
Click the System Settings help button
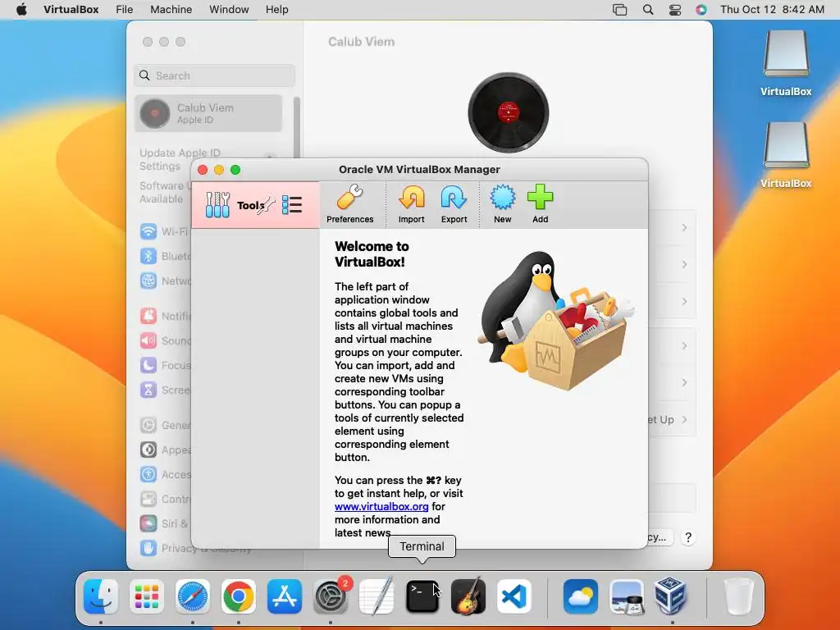[688, 537]
